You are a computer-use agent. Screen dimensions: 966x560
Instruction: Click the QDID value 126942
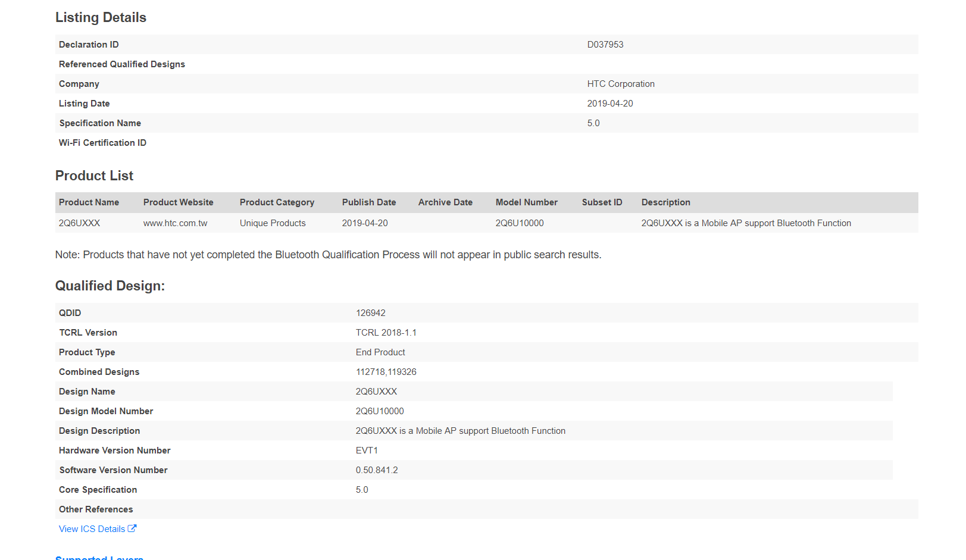(370, 313)
